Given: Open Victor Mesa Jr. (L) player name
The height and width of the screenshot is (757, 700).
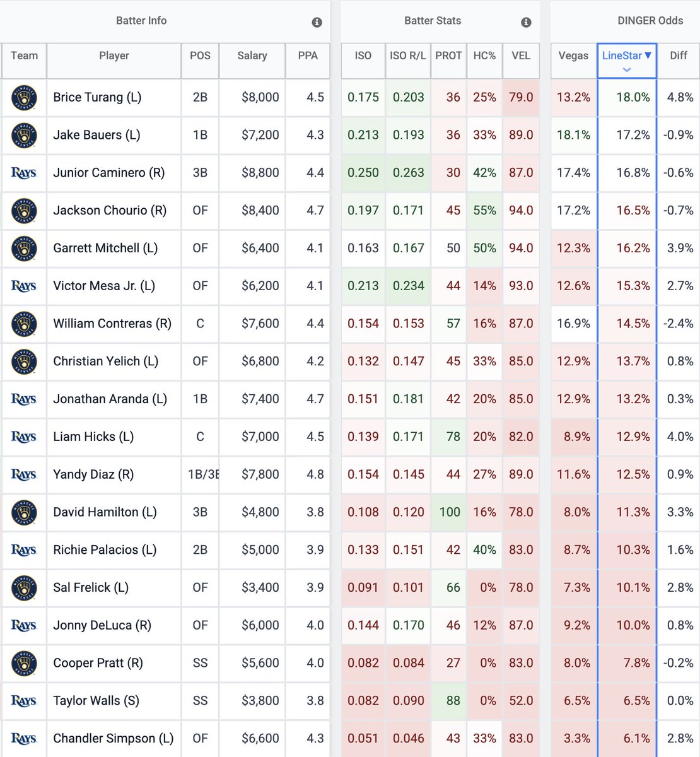Looking at the screenshot, I should [104, 286].
